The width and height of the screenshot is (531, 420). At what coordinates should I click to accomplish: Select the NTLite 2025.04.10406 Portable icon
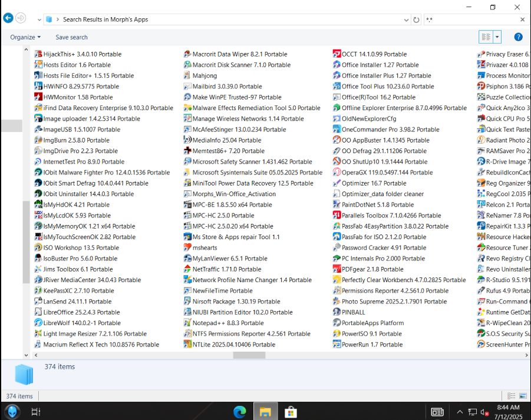187,345
